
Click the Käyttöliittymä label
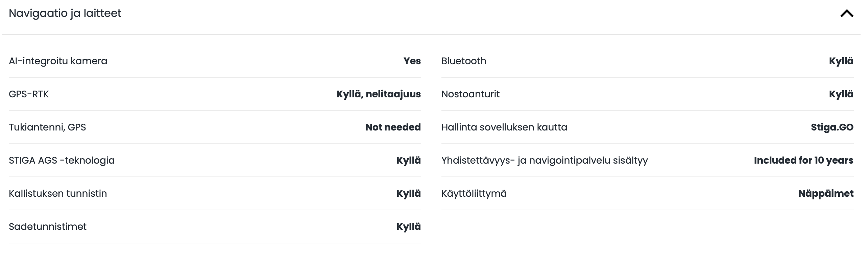pos(474,194)
